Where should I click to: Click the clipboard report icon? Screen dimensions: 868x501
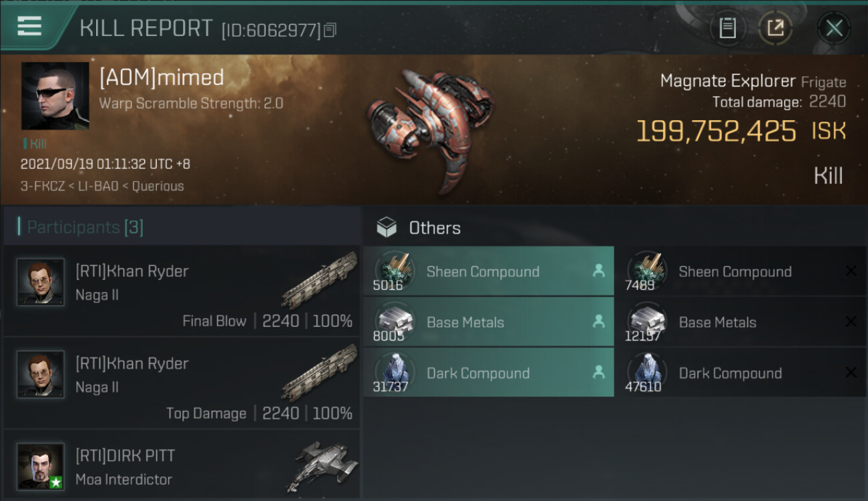tap(727, 28)
